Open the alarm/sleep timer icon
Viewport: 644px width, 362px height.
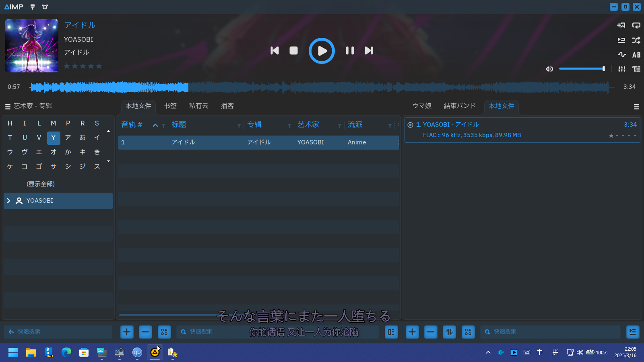click(x=45, y=7)
